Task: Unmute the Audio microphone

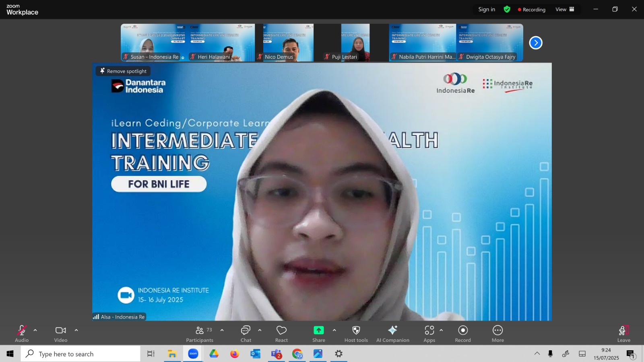Action: [22, 334]
